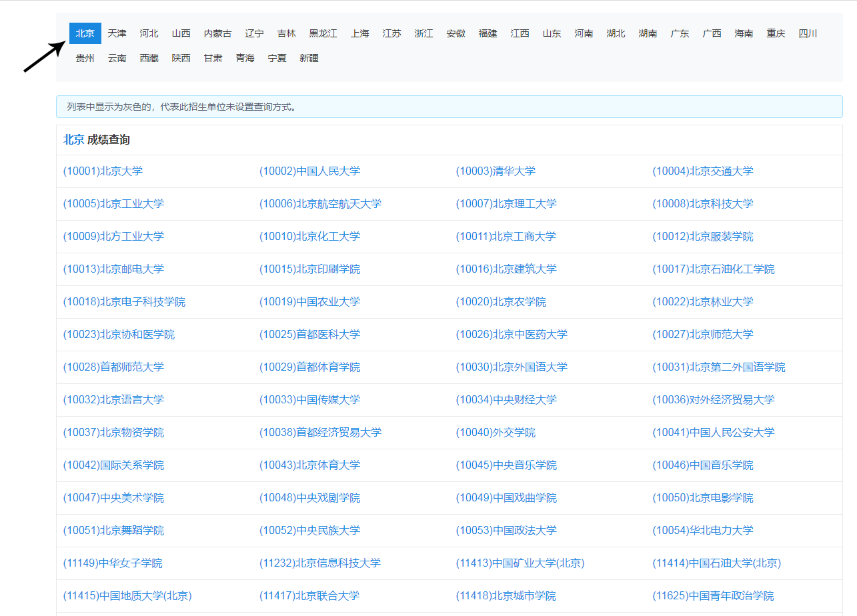The height and width of the screenshot is (616, 857).
Task: Choose the 广西 tab
Action: [712, 33]
